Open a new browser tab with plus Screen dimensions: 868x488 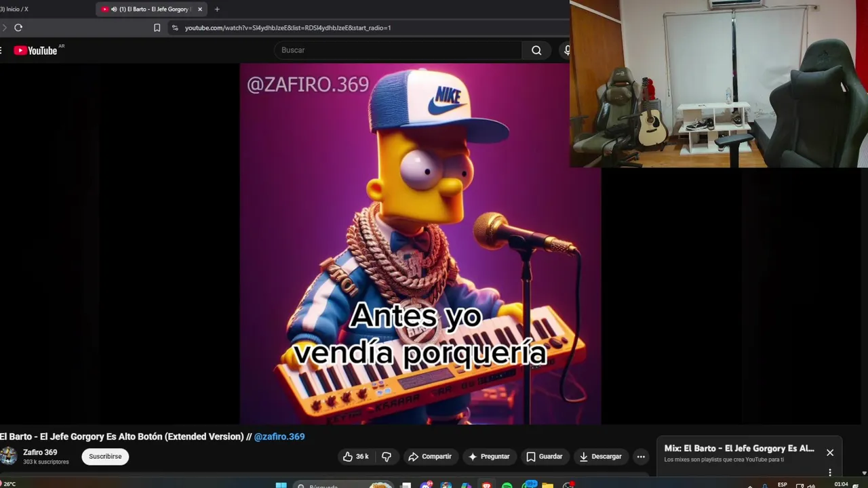pos(217,9)
